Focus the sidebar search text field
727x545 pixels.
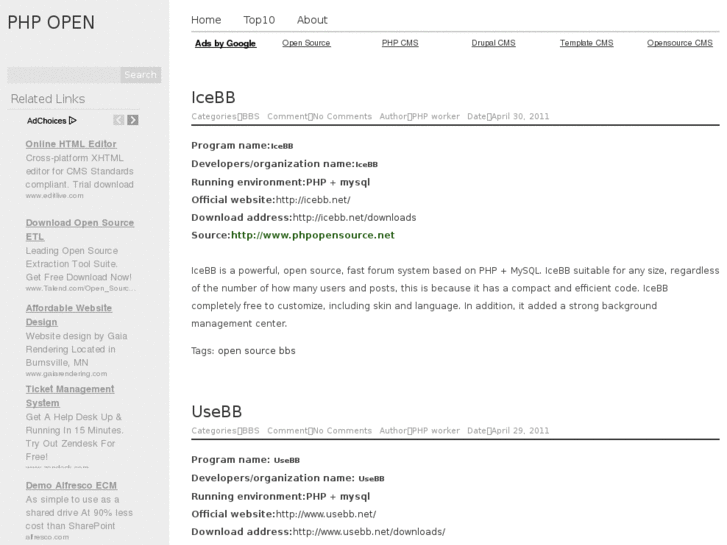[x=63, y=75]
